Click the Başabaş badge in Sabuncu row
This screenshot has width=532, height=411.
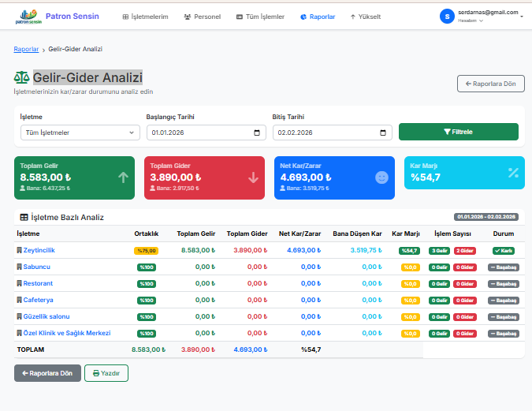[x=504, y=267]
